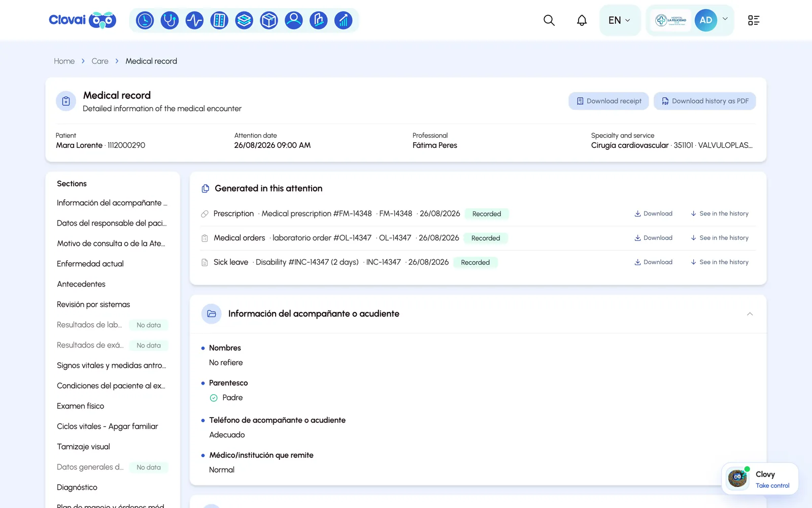The width and height of the screenshot is (812, 508).
Task: Open the stacked layers module icon
Action: click(x=244, y=20)
